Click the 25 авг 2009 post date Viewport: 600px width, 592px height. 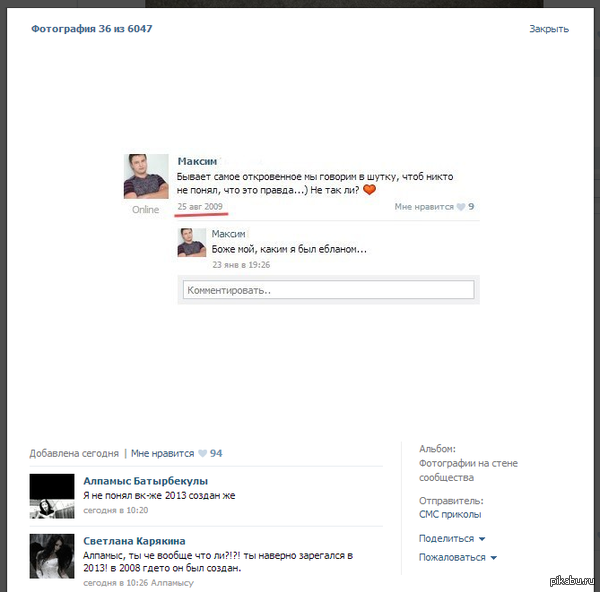(x=200, y=207)
